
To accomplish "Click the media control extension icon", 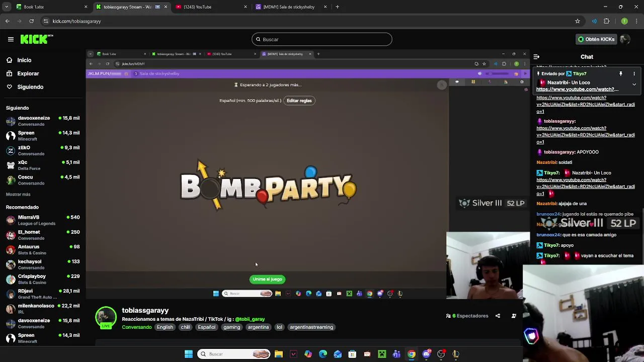I will tap(594, 21).
